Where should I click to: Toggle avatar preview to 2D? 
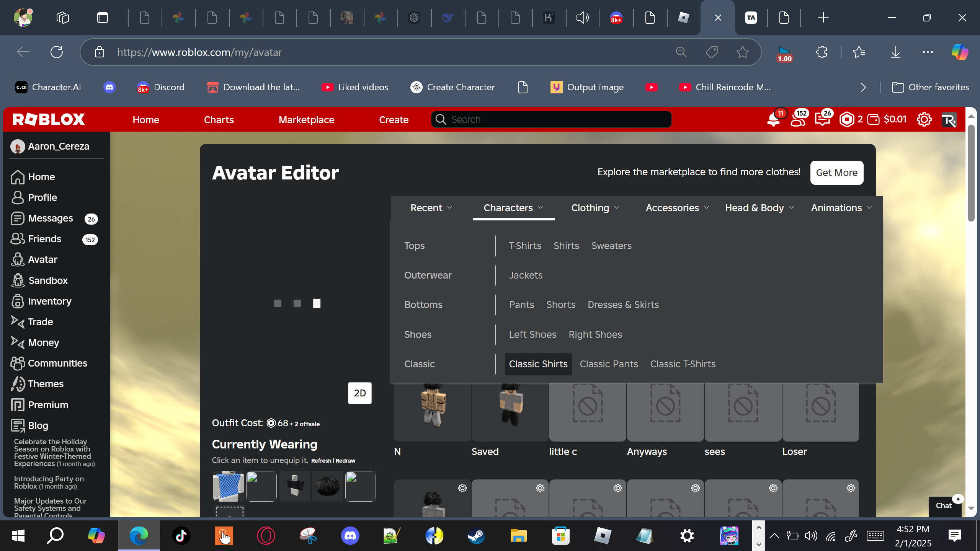[359, 393]
